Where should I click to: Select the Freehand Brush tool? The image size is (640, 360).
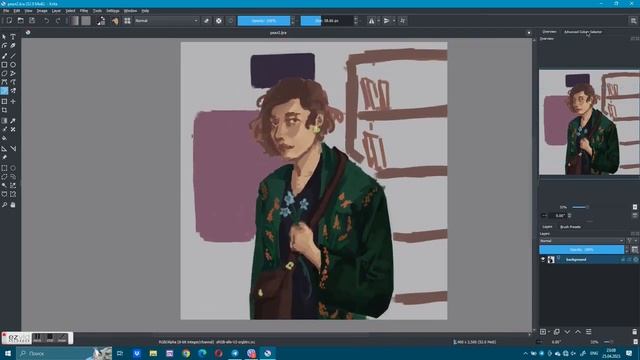pyautogui.click(x=4, y=56)
